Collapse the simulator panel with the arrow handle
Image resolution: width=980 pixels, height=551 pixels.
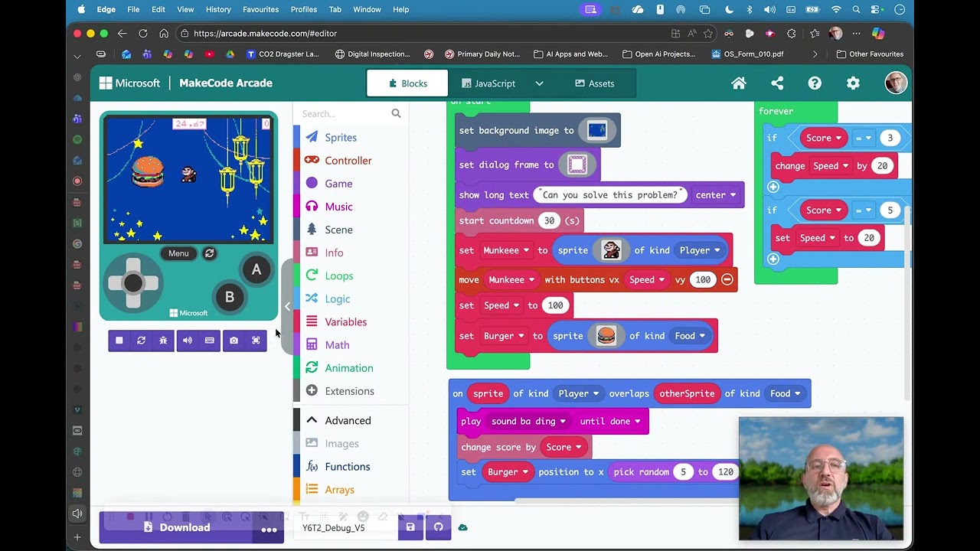287,306
